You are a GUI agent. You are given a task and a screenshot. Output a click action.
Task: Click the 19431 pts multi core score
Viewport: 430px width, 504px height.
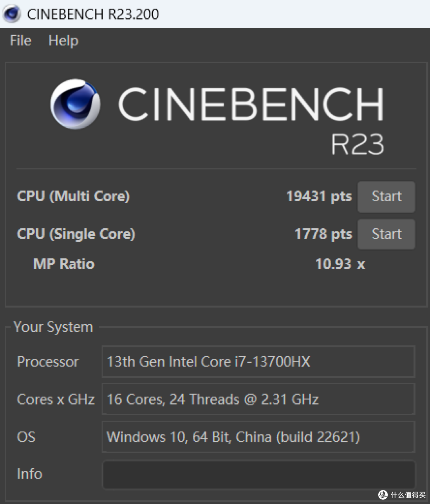point(319,197)
